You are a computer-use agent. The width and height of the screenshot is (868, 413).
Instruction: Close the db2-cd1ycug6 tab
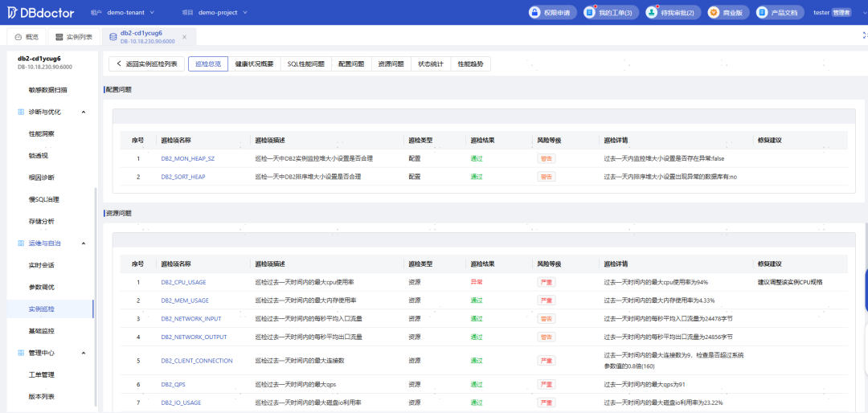pos(184,37)
